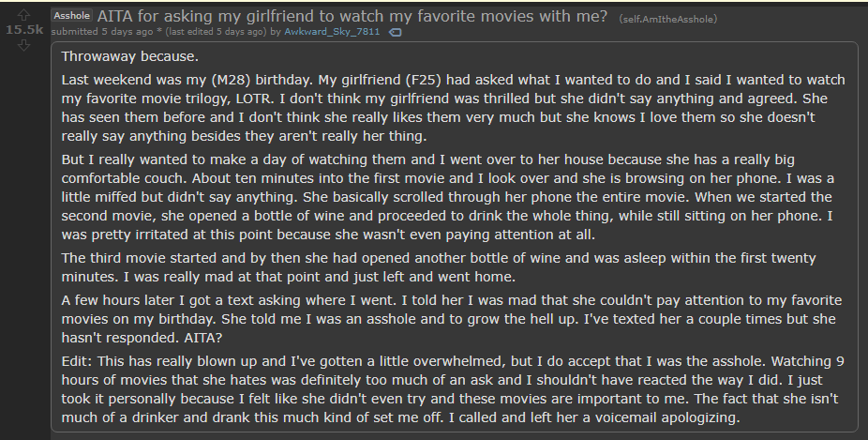Click the paragraph starting 'But I really wanted'
Image resolution: width=868 pixels, height=440 pixels.
[447, 197]
